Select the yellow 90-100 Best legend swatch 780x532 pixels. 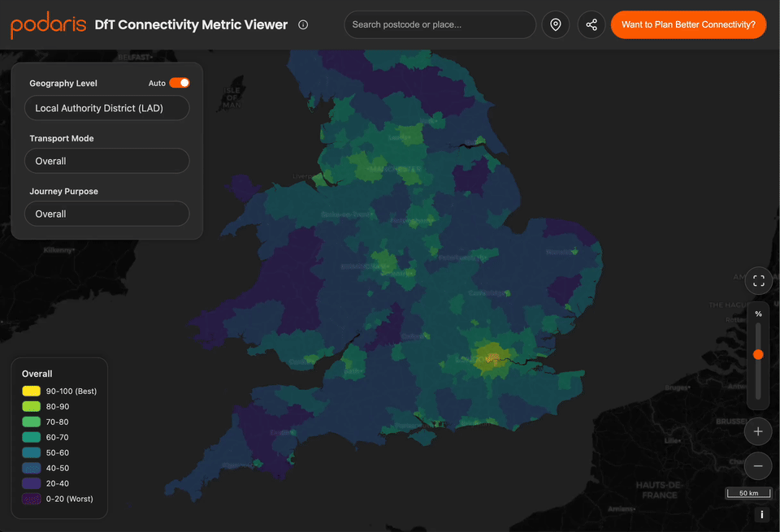(30, 391)
